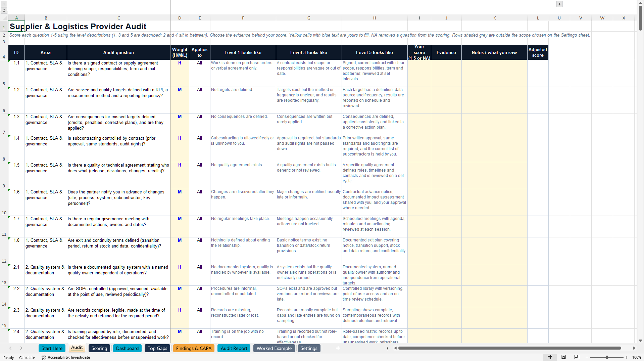Screen dimensions: 644x361
Task: Click the Select All corner triangle
Action: [x=4, y=18]
